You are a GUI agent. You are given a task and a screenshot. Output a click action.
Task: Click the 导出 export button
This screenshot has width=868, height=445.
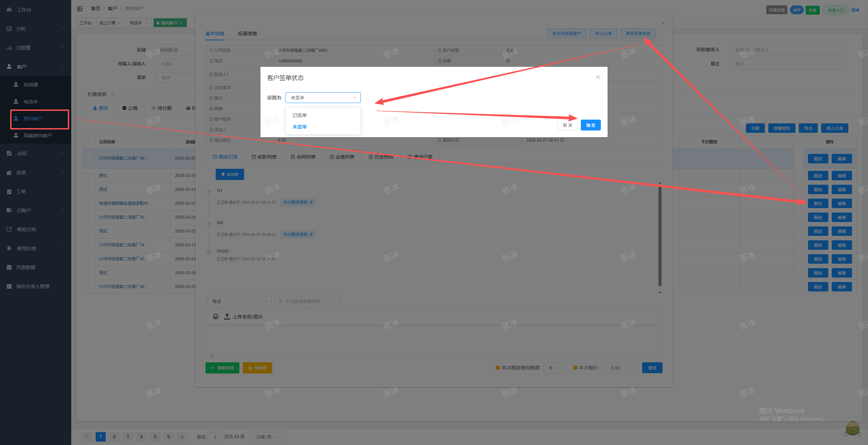click(808, 128)
